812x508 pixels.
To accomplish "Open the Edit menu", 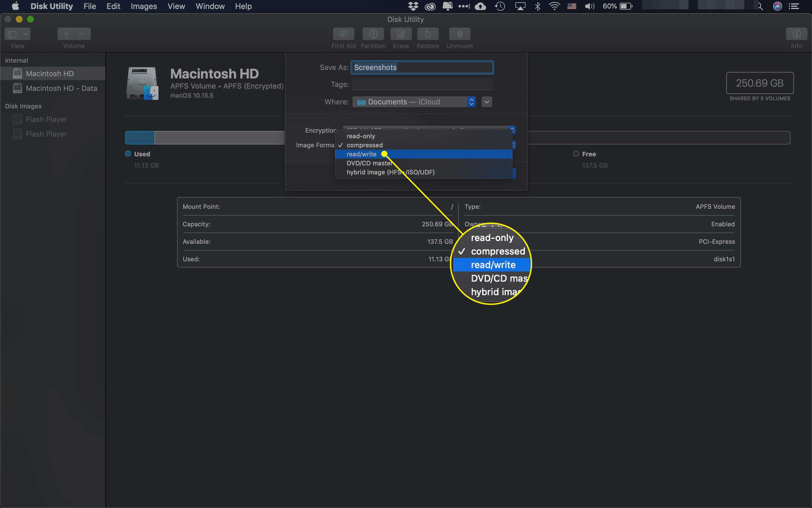I will pos(113,6).
